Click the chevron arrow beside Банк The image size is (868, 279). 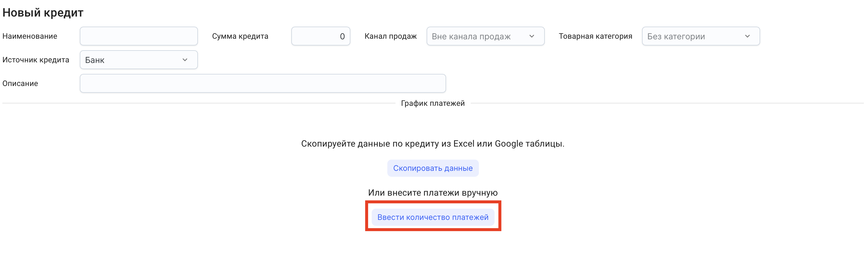pos(185,60)
